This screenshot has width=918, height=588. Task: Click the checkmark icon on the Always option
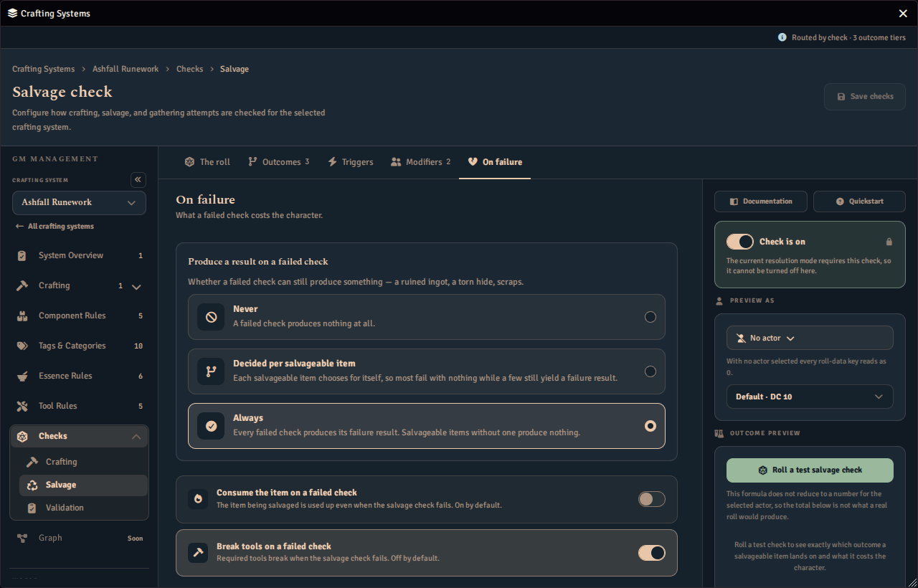click(x=211, y=426)
